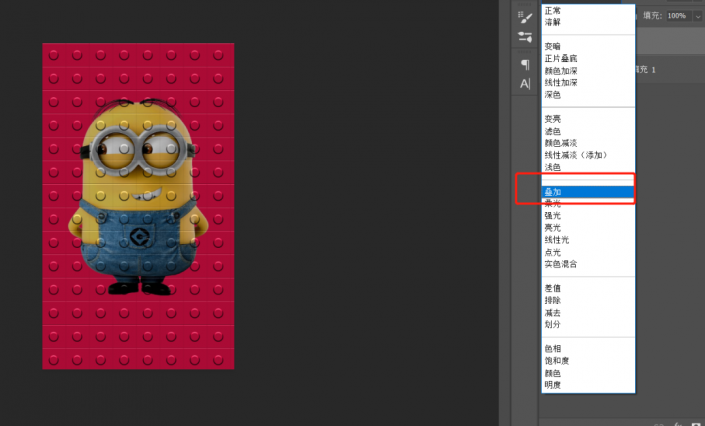Open the Adjustments sliders panel icon
Screen dimensions: 705x426
[x=525, y=37]
